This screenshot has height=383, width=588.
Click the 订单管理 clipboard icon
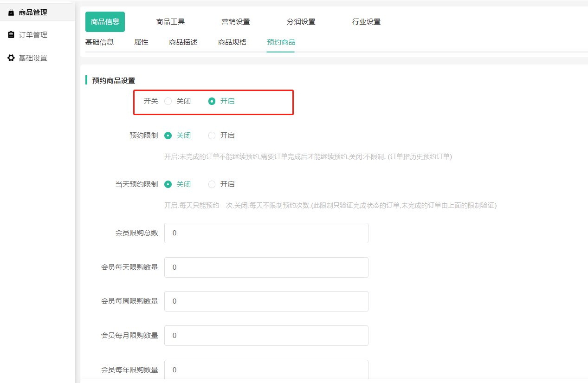(x=11, y=35)
